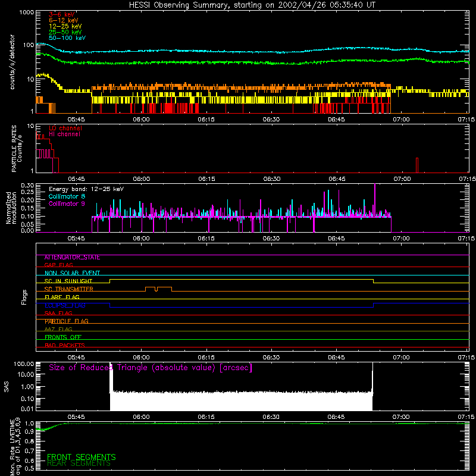Image resolution: width=476 pixels, height=476 pixels.
Task: Click the BAD_PACKETS flag label
Action: [x=65, y=345]
